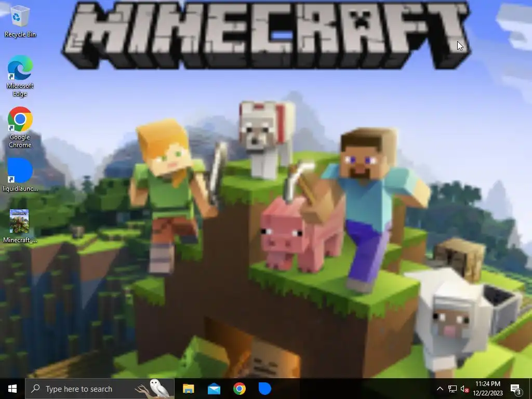
Task: Open the muted volume tray icon
Action: point(464,389)
